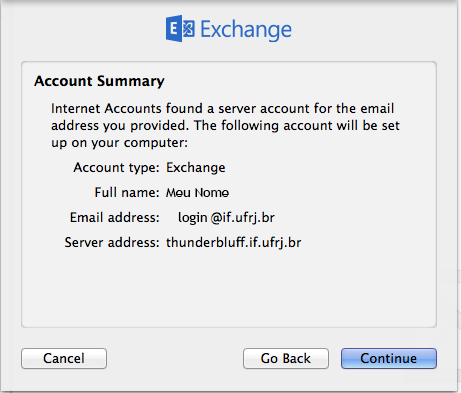Click the Account type label

click(116, 168)
